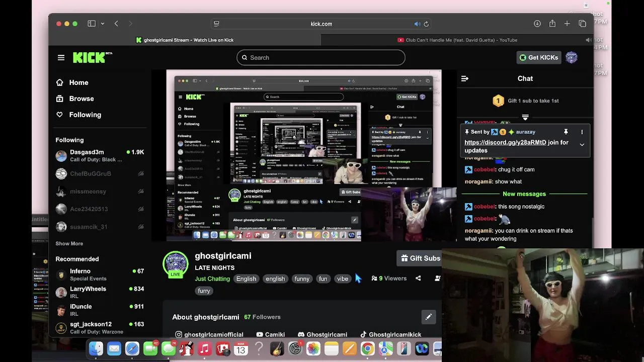Click the Just Chatting category link
The height and width of the screenshot is (362, 644).
coord(212,279)
